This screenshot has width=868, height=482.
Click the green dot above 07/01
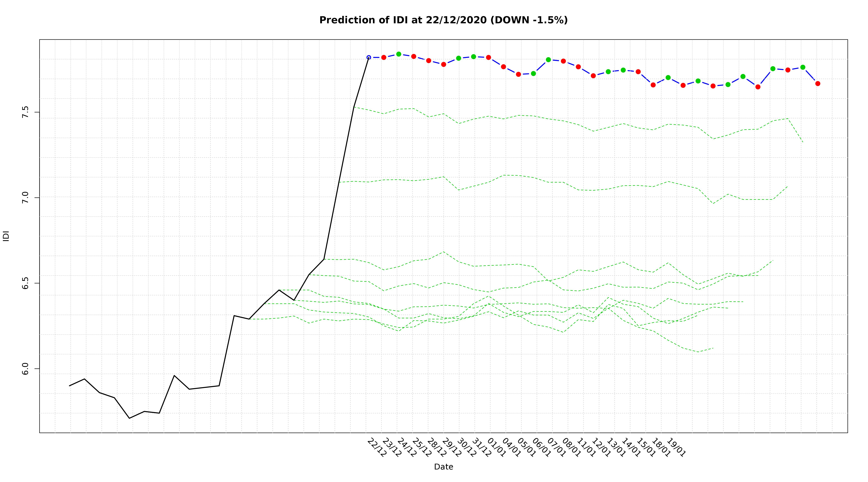tap(548, 60)
